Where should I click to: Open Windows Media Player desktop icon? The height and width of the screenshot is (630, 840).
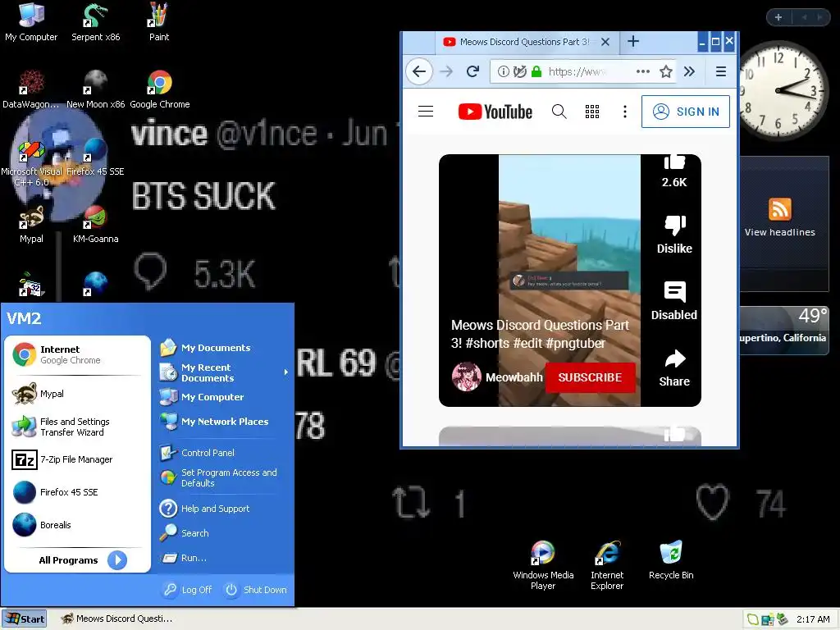pyautogui.click(x=543, y=564)
